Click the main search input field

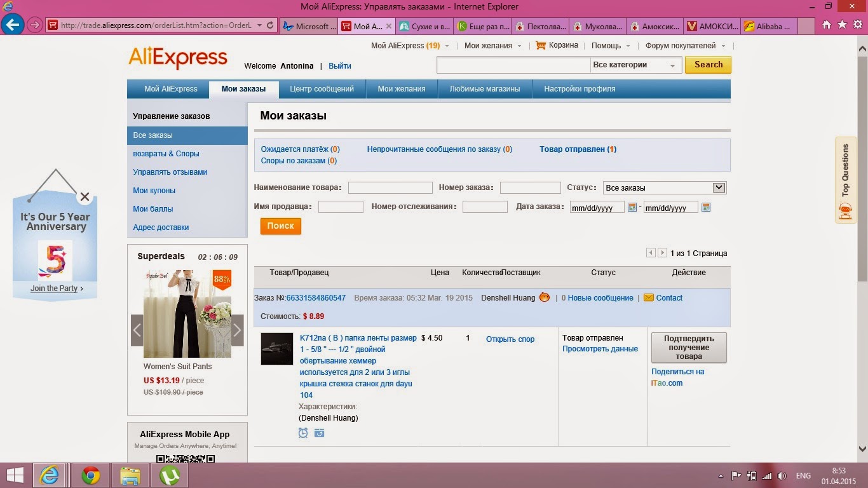coord(513,65)
